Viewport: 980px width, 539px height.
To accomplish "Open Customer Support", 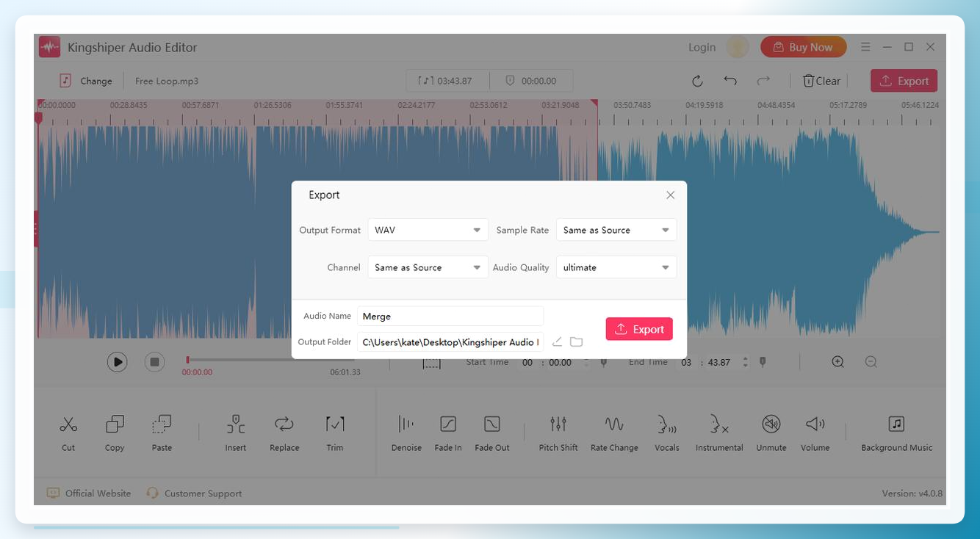I will tap(194, 493).
